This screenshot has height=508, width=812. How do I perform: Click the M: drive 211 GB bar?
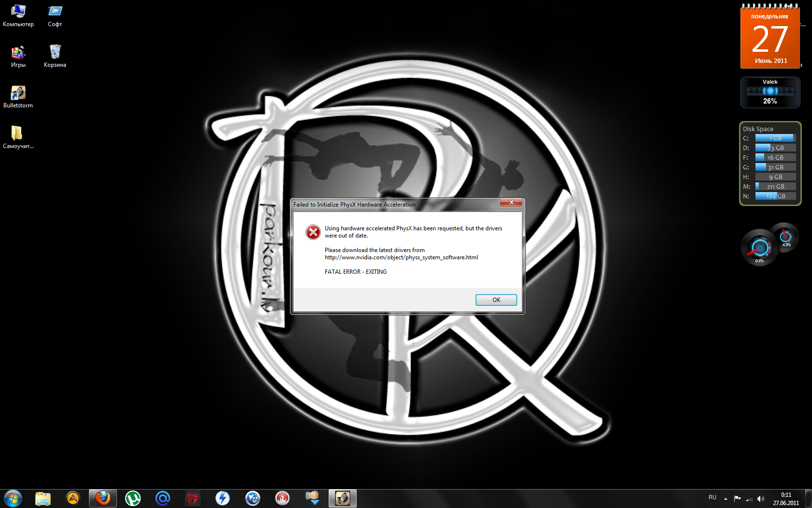(x=775, y=187)
